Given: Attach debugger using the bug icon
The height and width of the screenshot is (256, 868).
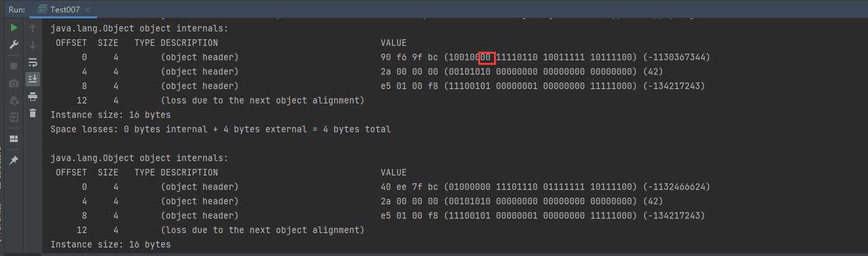Looking at the screenshot, I should pos(13,100).
